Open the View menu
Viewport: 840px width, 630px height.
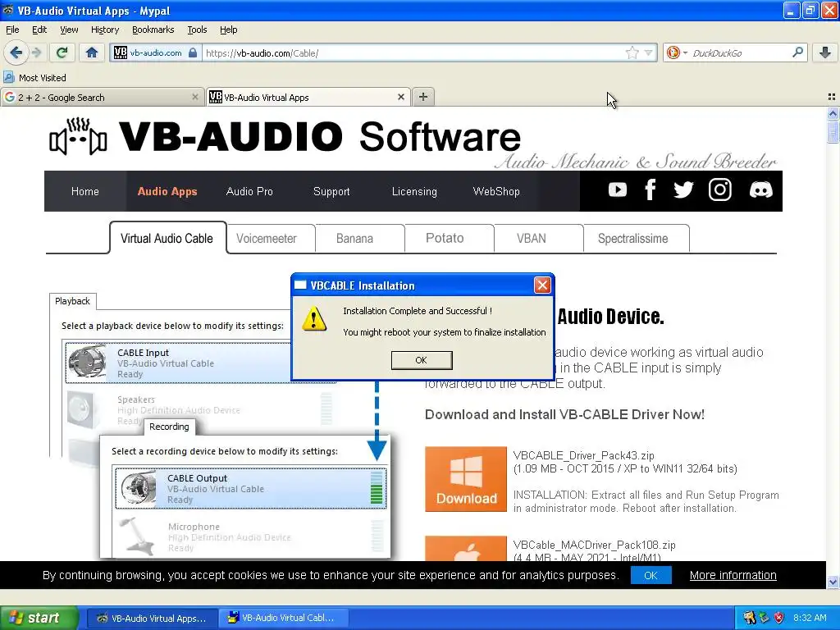tap(69, 30)
